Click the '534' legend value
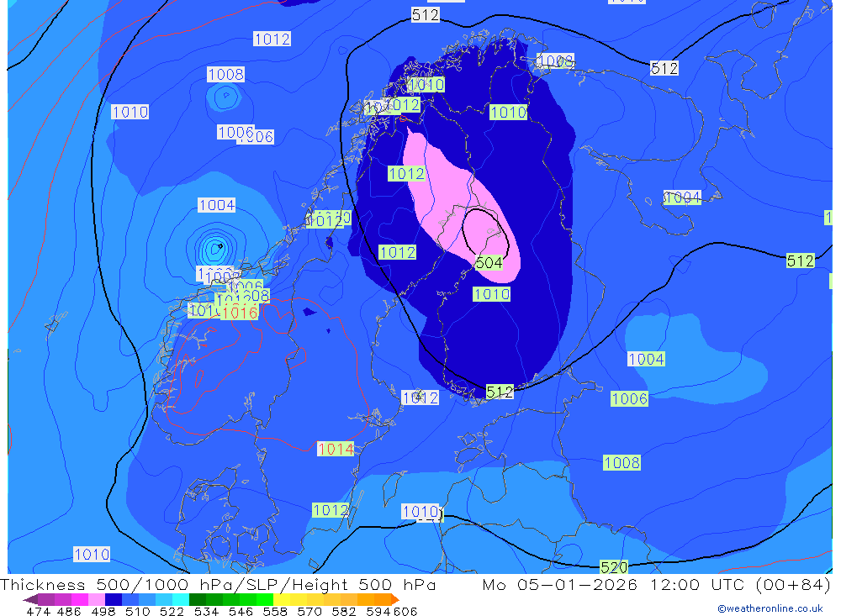Viewport: 841px width, 616px height. coord(207,611)
